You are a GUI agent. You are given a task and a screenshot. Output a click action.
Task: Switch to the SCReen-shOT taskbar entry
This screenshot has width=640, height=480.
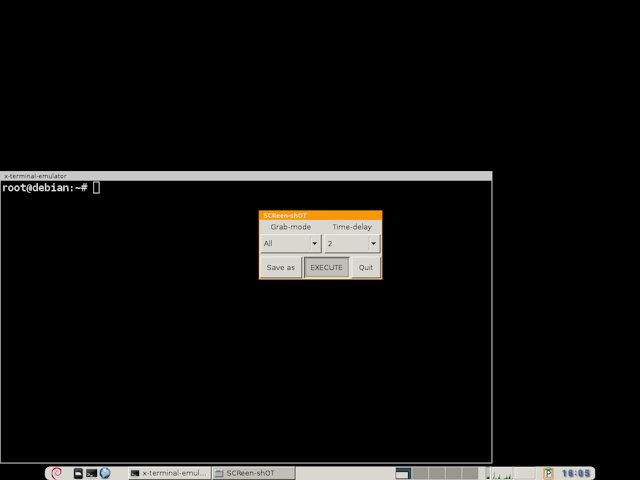[x=253, y=473]
